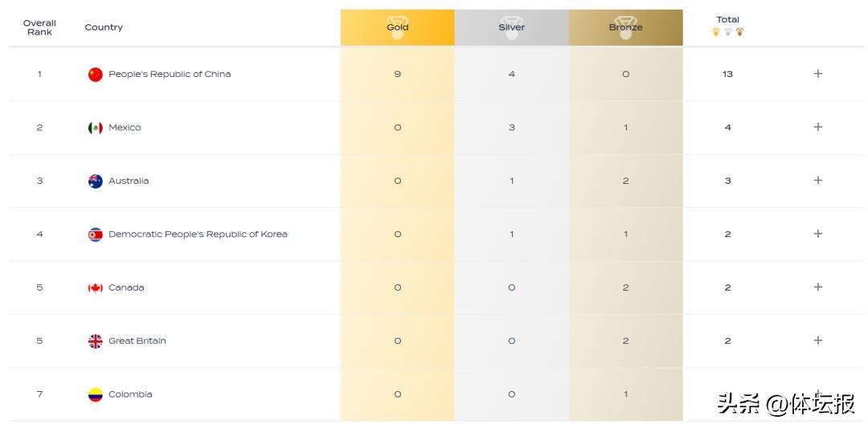The width and height of the screenshot is (868, 428).
Task: Click the Colombia flag icon
Action: (x=96, y=394)
